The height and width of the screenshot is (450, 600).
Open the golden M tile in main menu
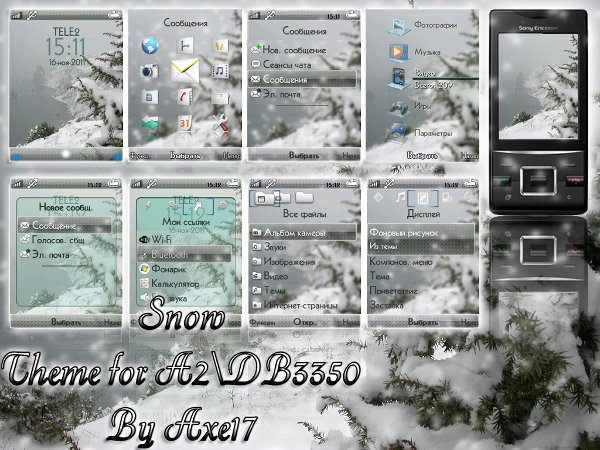pyautogui.click(x=220, y=46)
